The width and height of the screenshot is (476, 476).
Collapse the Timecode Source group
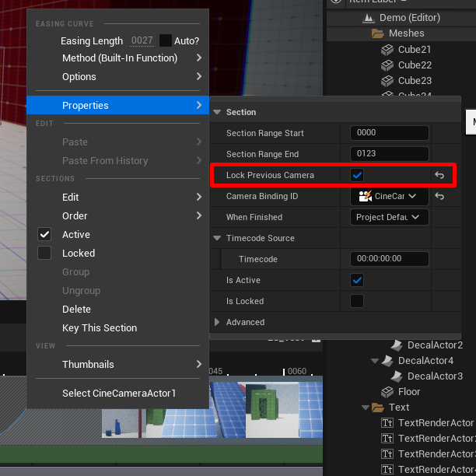[217, 238]
